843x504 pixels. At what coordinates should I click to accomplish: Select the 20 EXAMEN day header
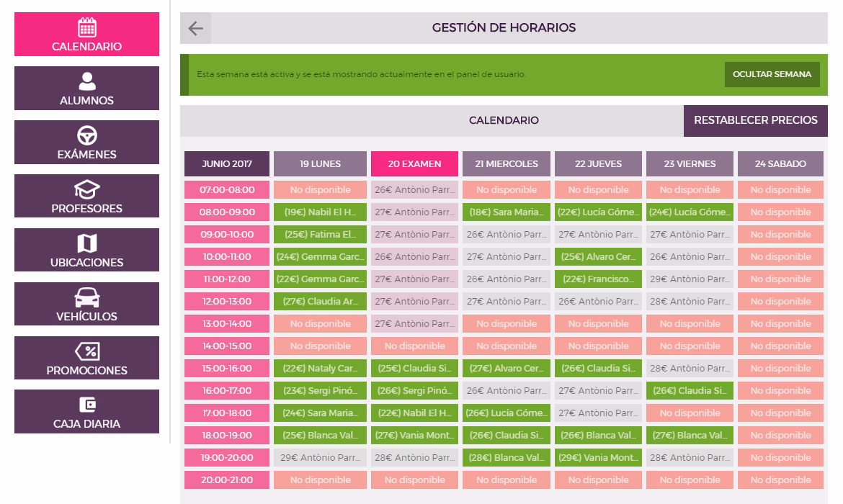414,163
